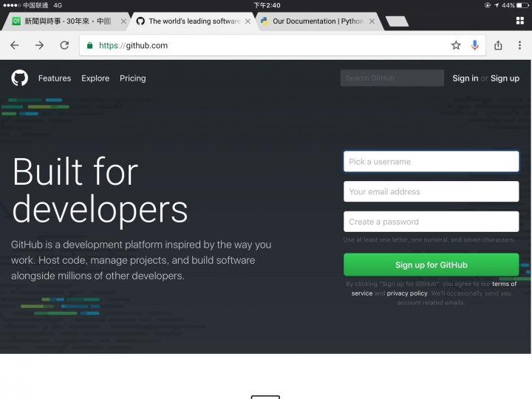Click the GitHub description paragraph
Screen dimensions: 532x399
click(x=141, y=260)
